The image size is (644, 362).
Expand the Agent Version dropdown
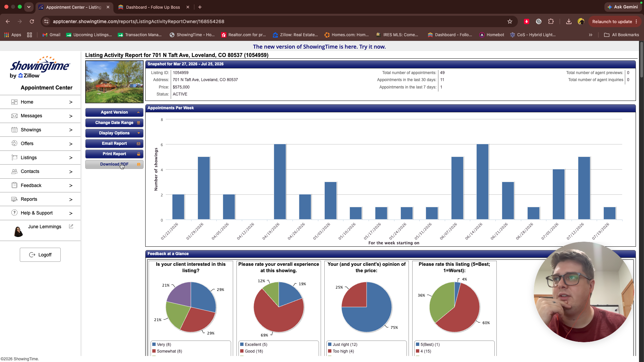pyautogui.click(x=114, y=112)
